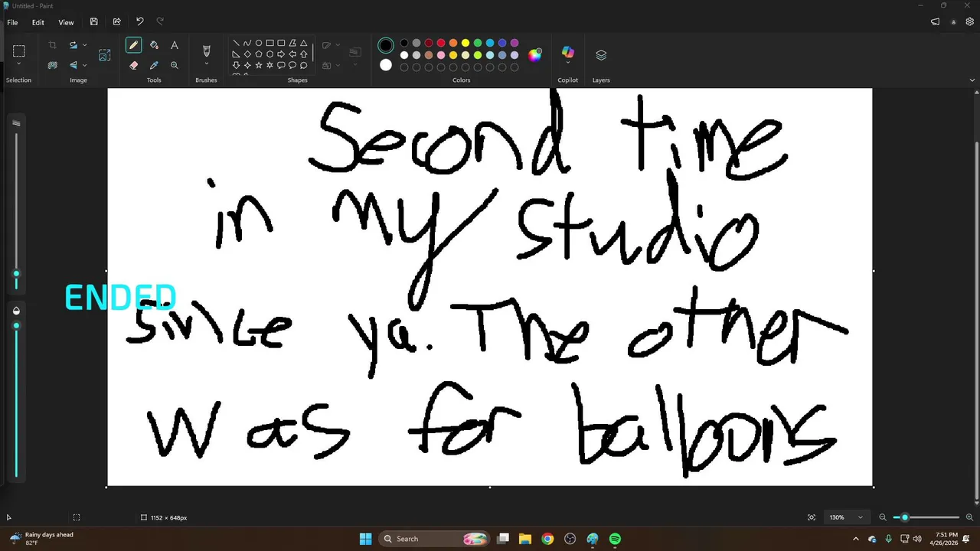This screenshot has width=980, height=551.
Task: Choose the Five-point star shape
Action: tap(259, 65)
